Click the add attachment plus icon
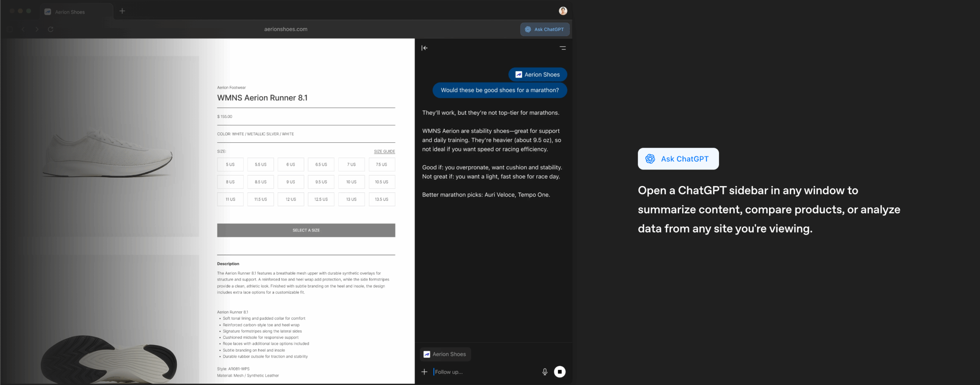The height and width of the screenshot is (385, 980). click(425, 372)
